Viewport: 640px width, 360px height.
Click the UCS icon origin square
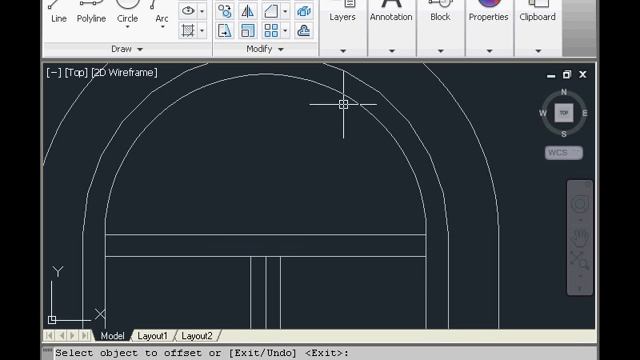coord(52,320)
